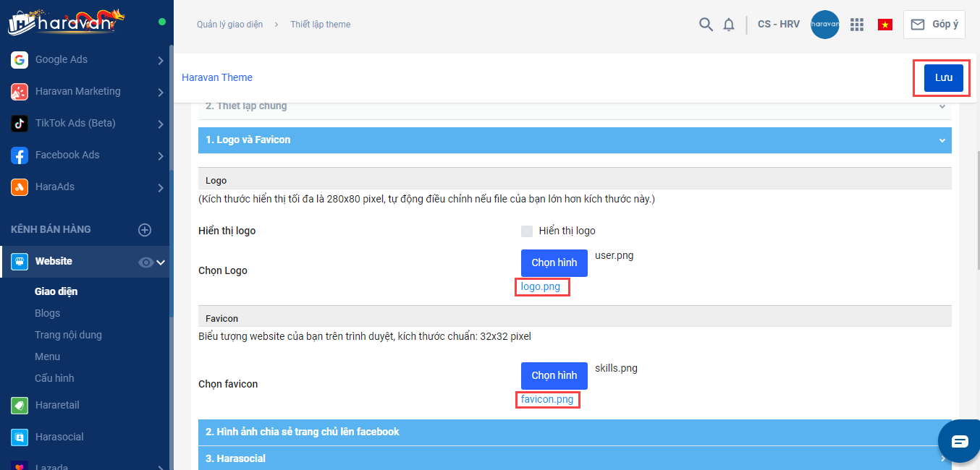This screenshot has width=980, height=470.
Task: Collapse the Website menu chevron
Action: click(x=161, y=262)
